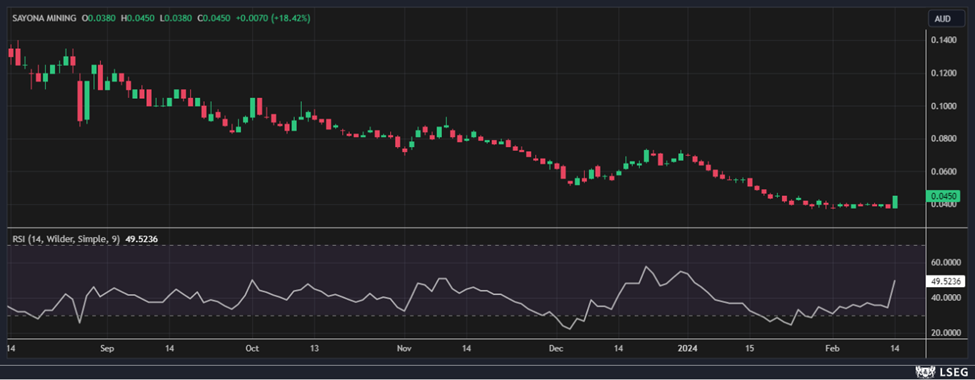Click the +0.0070 (+18.42%) change value

273,19
